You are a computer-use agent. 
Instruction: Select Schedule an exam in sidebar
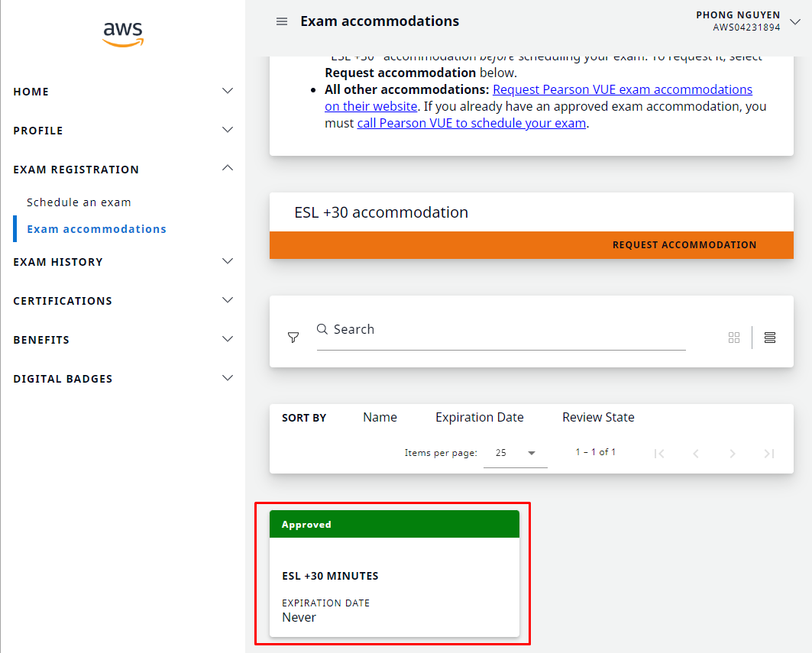[x=79, y=202]
